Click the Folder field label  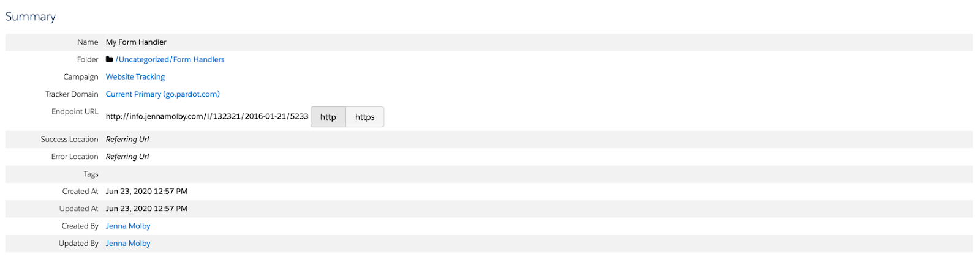click(x=88, y=59)
